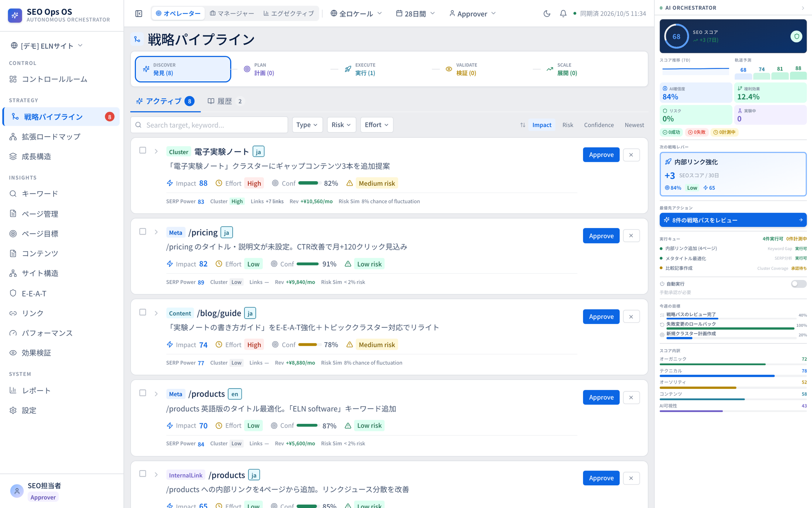The width and height of the screenshot is (812, 508).
Task: Open 設定 settings in sidebar
Action: (x=61, y=410)
